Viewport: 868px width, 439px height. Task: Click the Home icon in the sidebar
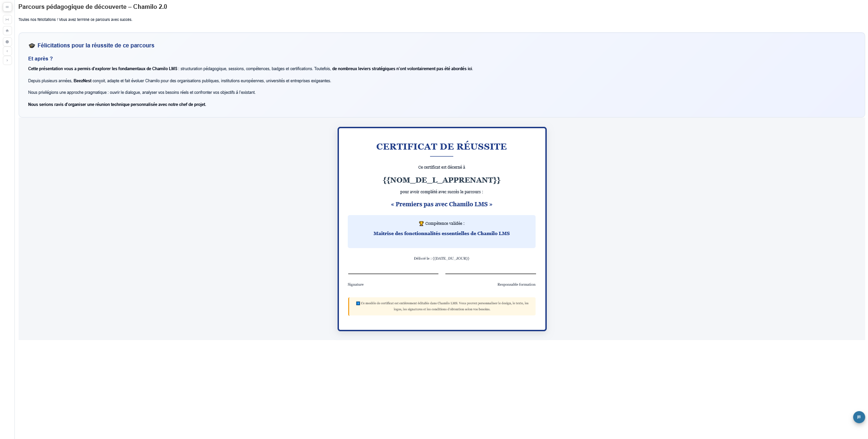click(7, 31)
